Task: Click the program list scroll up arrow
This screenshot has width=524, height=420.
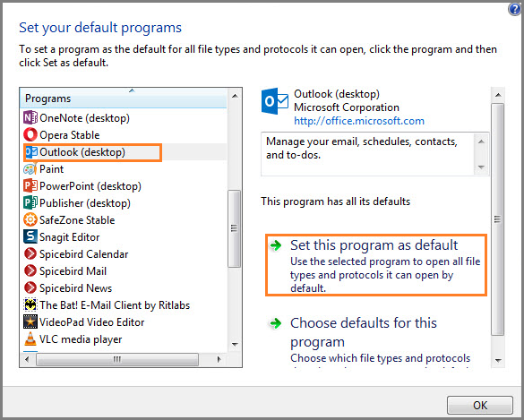Action: click(235, 96)
